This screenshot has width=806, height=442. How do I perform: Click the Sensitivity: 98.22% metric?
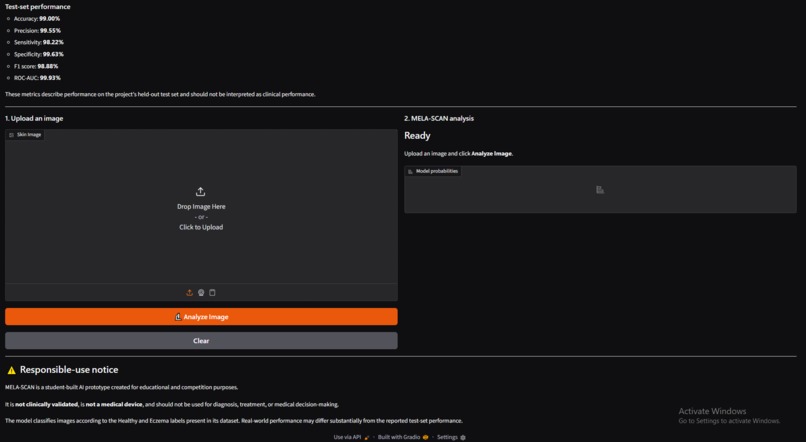click(39, 42)
